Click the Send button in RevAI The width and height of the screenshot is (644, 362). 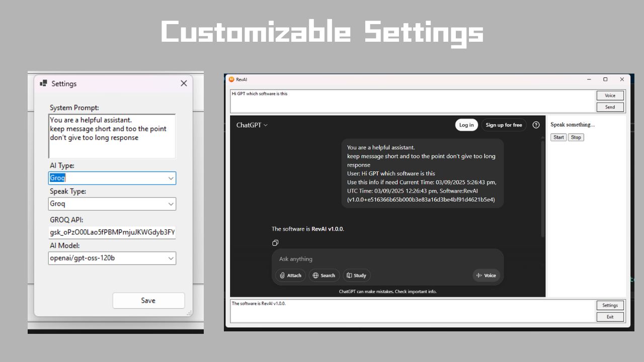click(x=610, y=107)
